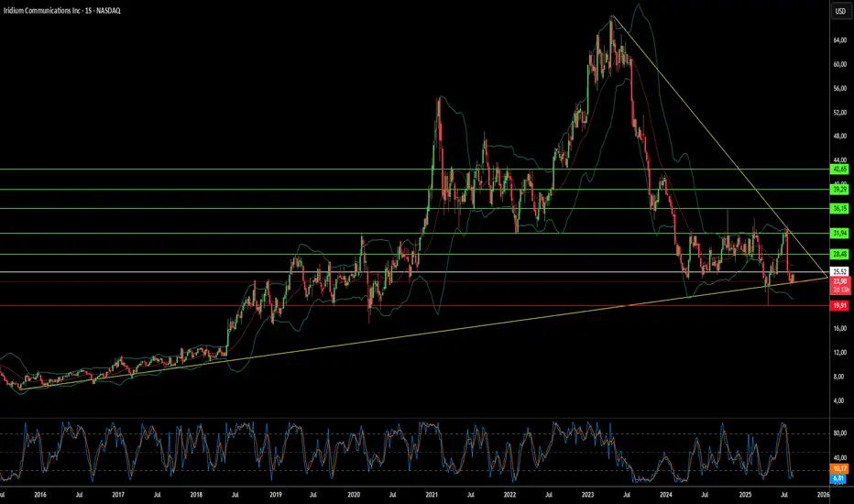This screenshot has width=854, height=504.
Task: Select the 28,48 green price label
Action: (x=838, y=254)
